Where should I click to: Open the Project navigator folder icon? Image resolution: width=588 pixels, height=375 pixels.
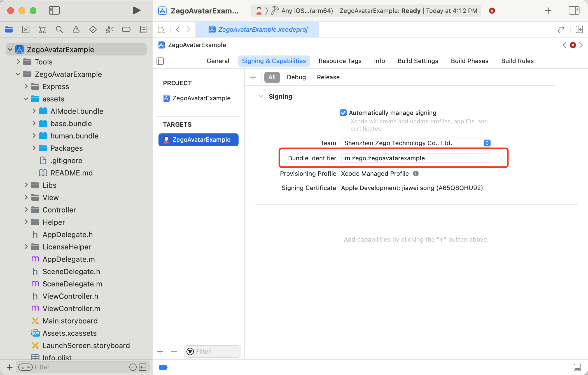point(9,29)
